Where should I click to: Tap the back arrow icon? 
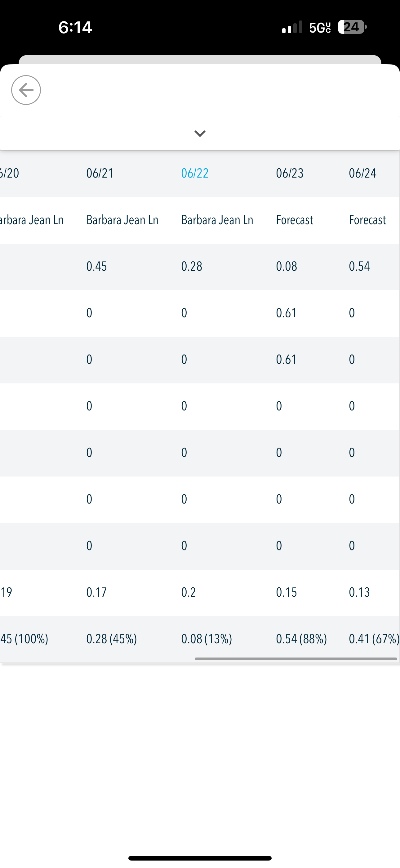[x=26, y=90]
